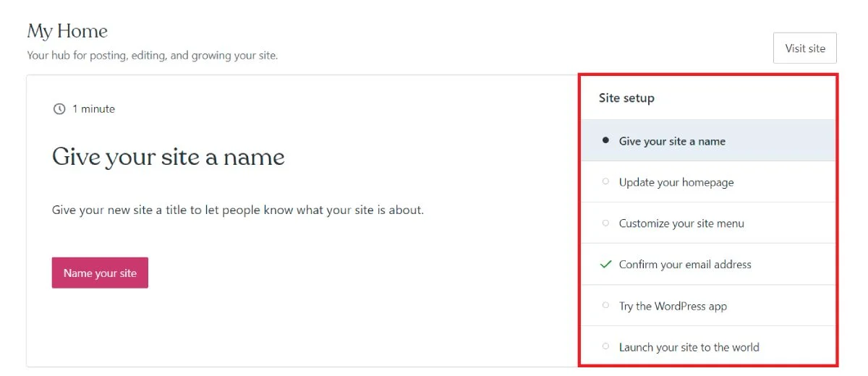Click the circle marker beside Try the WordPress app
868x376 pixels.
(605, 306)
